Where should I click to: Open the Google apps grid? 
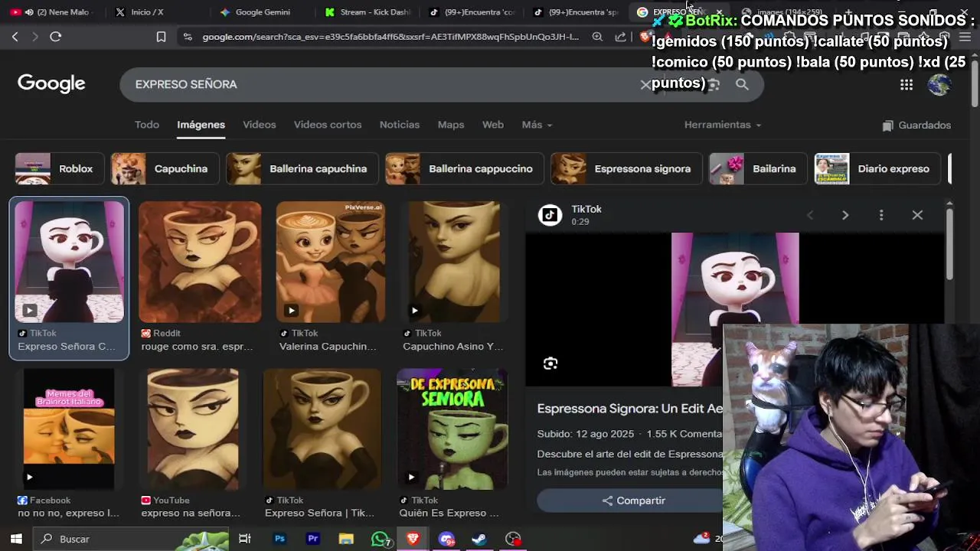906,85
